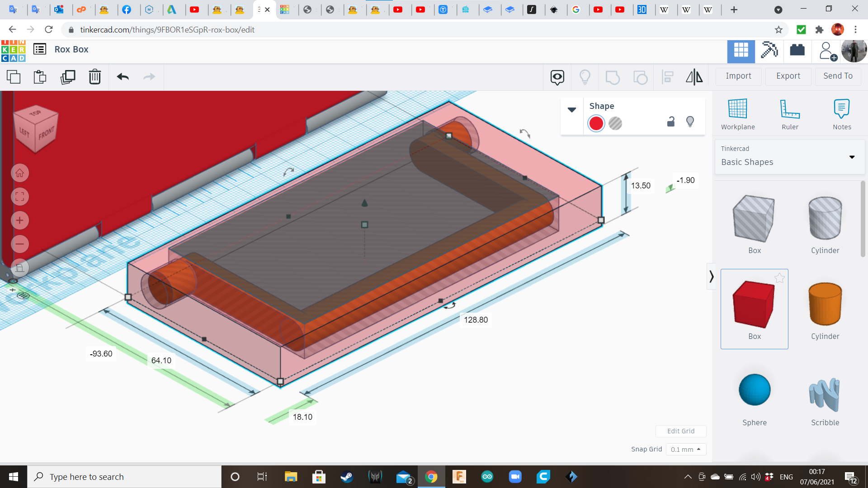Viewport: 868px width, 488px height.
Task: Open the Basic Shapes dropdown
Action: 789,157
